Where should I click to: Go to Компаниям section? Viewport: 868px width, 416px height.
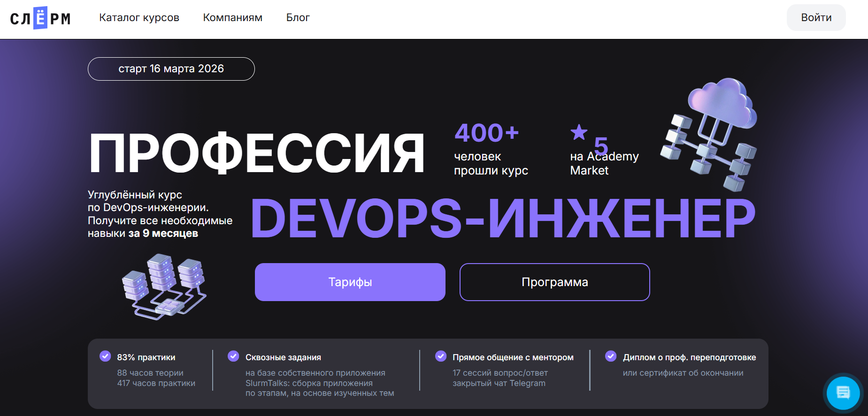(232, 18)
